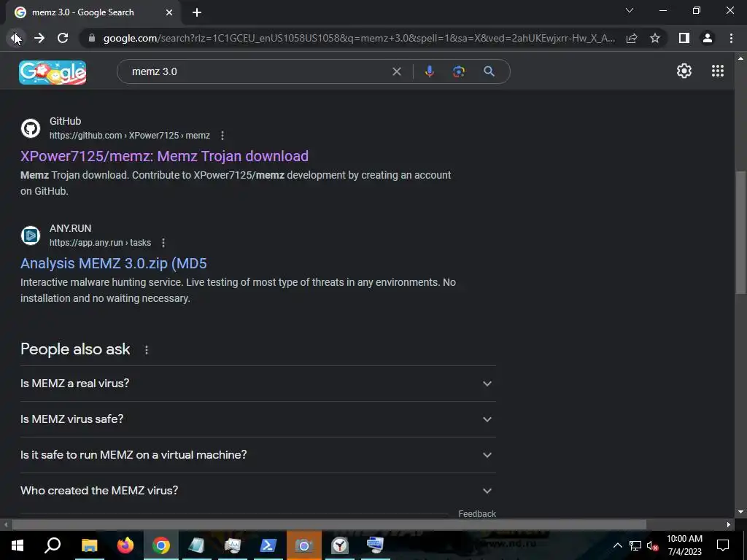Open options for the ANY.RUN result
The width and height of the screenshot is (747, 560).
[x=163, y=243]
